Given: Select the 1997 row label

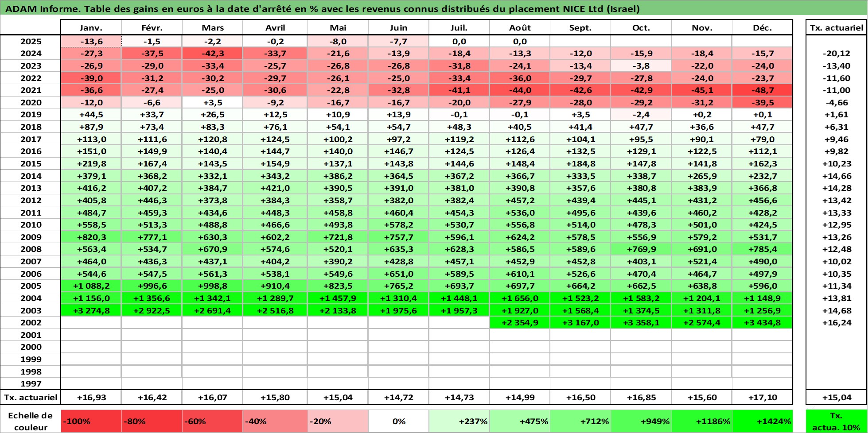Looking at the screenshot, I should click(x=31, y=383).
